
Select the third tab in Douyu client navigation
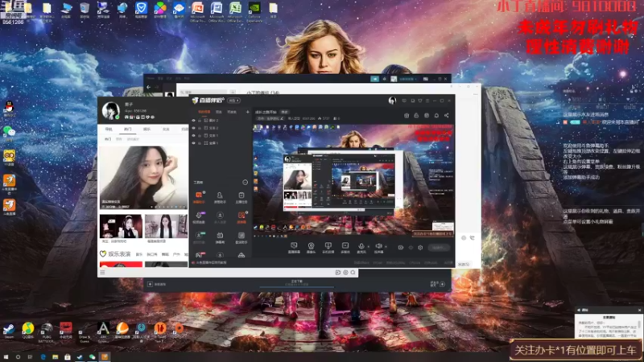(147, 130)
